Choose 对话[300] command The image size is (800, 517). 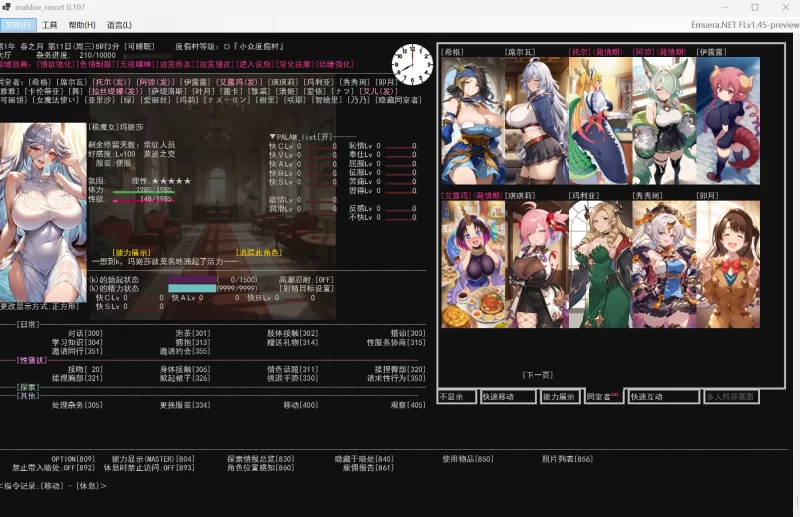point(85,333)
